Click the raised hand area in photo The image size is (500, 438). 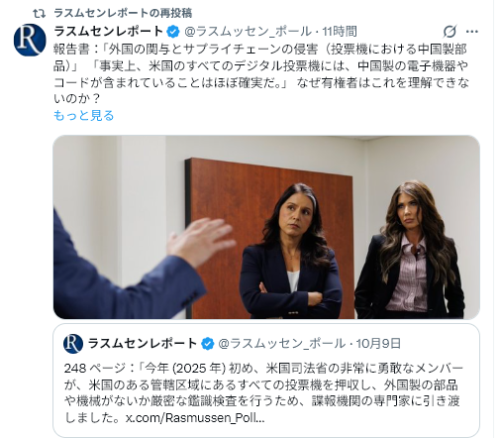[x=199, y=241]
